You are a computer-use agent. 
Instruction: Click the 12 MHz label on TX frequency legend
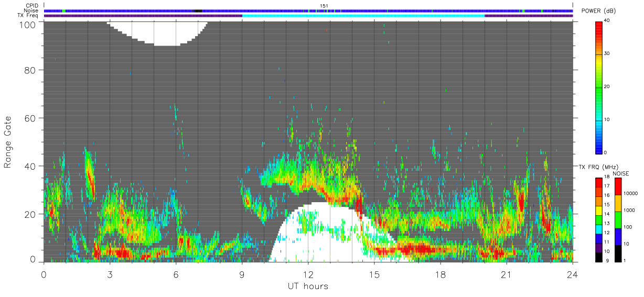click(606, 233)
